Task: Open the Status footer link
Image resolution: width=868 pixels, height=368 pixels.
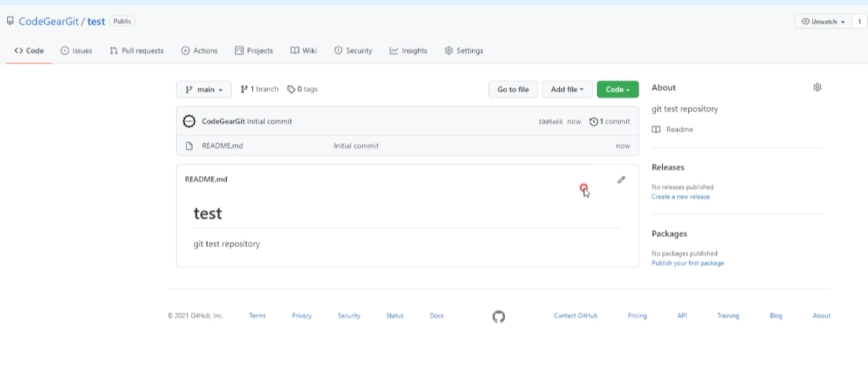Action: tap(394, 316)
